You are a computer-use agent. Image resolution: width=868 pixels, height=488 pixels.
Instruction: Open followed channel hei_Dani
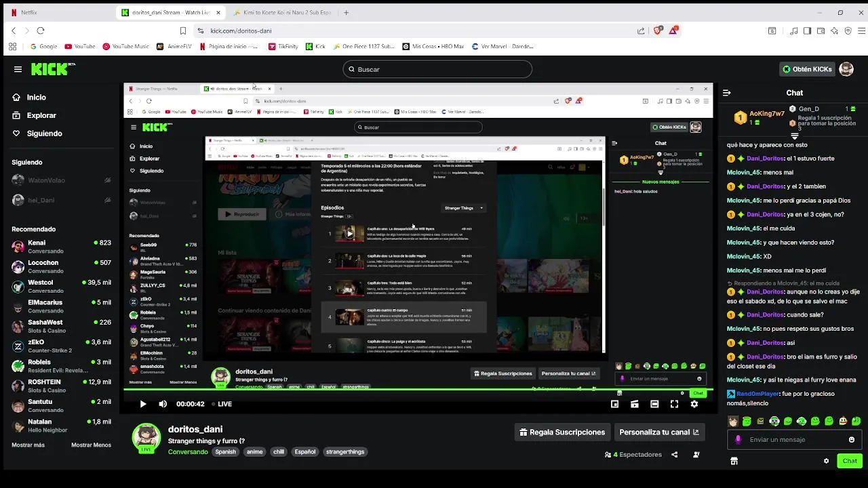point(61,200)
